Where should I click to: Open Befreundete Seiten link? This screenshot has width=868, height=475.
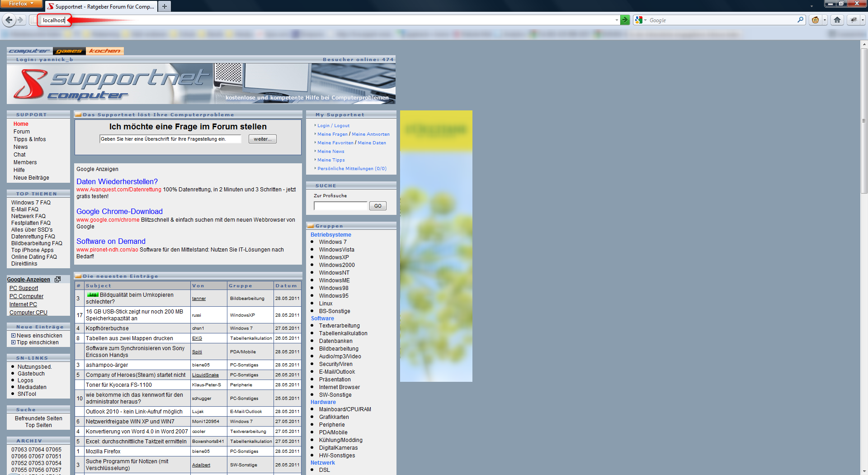point(38,418)
